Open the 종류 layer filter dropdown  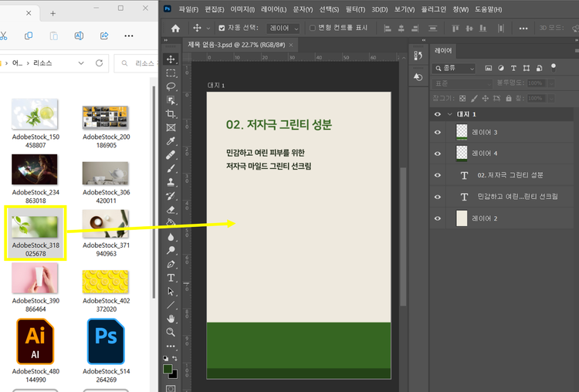coord(454,68)
